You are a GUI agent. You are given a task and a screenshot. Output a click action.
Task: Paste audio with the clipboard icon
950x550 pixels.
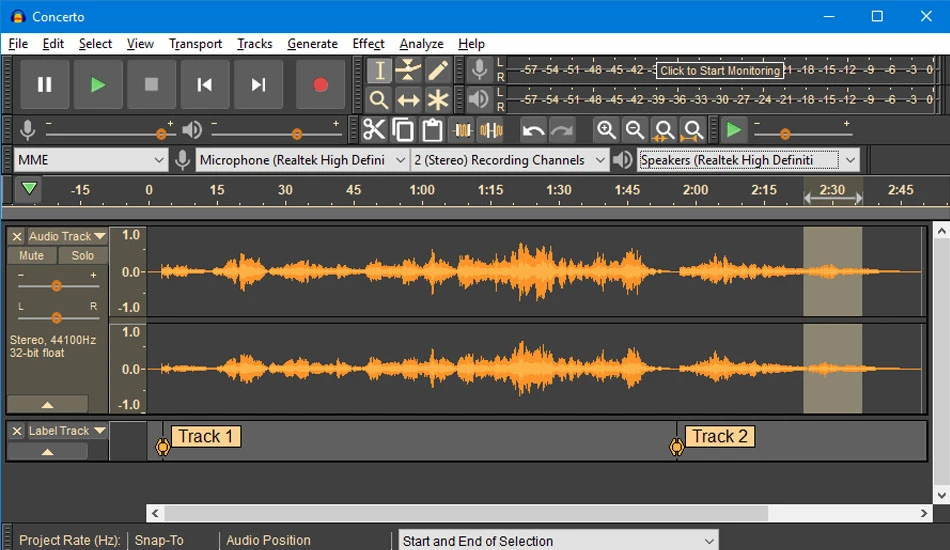(x=432, y=130)
